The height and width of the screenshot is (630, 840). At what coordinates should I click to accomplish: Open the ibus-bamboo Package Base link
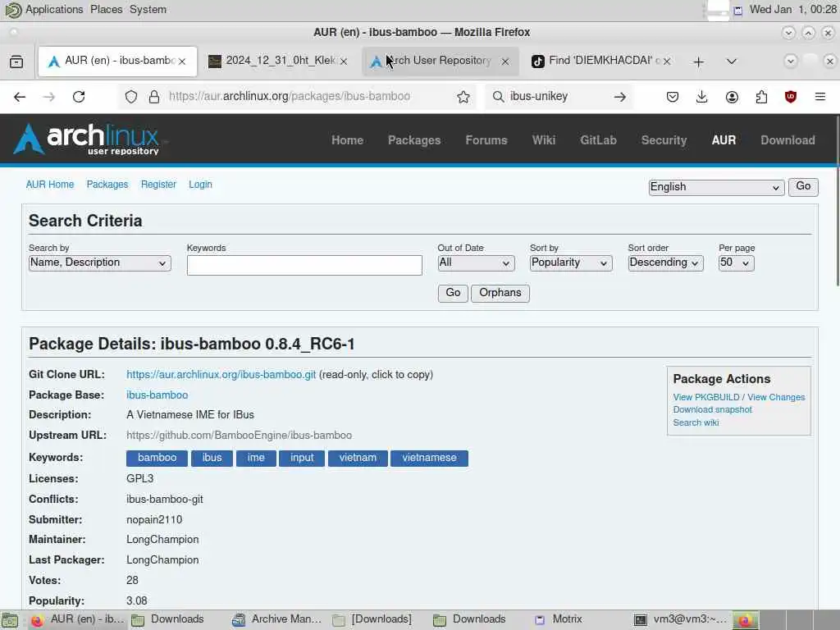(x=157, y=395)
